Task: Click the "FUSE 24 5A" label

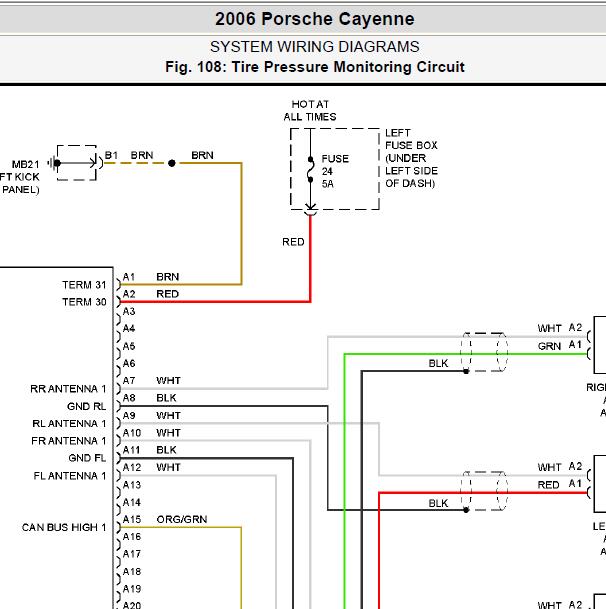Action: tap(335, 171)
